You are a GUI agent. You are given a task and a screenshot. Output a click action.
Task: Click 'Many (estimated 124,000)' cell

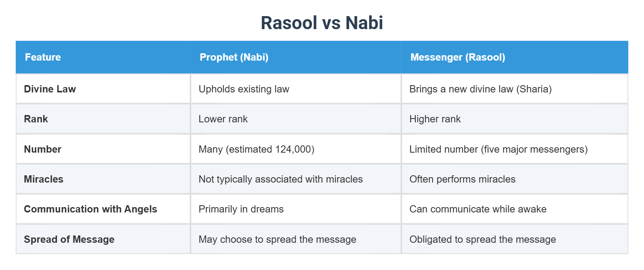pyautogui.click(x=296, y=149)
